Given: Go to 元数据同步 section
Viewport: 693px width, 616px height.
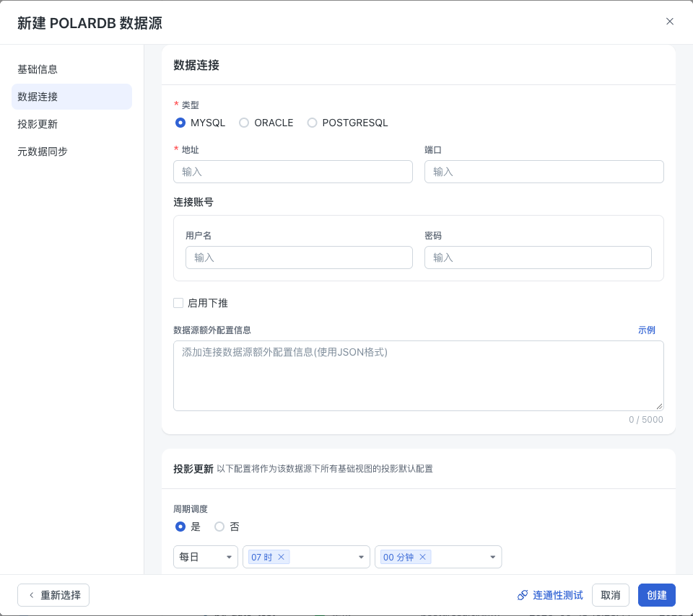Looking at the screenshot, I should [x=71, y=151].
